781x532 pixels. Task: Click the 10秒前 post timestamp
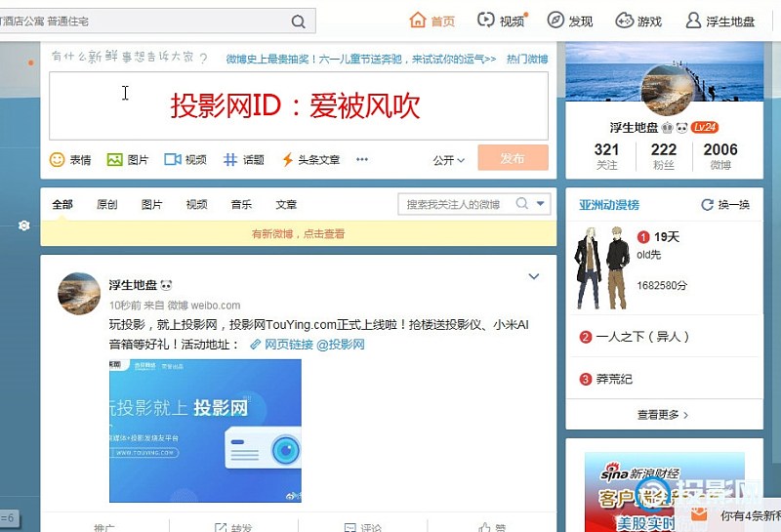[125, 306]
